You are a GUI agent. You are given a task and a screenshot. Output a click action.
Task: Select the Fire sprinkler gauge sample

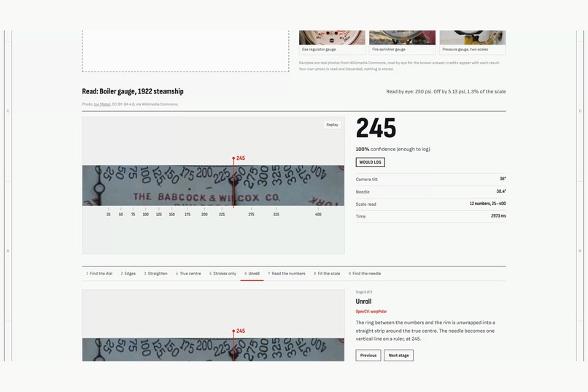click(402, 42)
